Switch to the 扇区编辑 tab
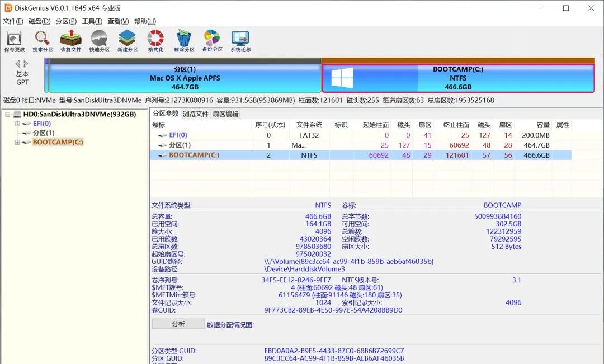This screenshot has height=364, width=604. 225,114
